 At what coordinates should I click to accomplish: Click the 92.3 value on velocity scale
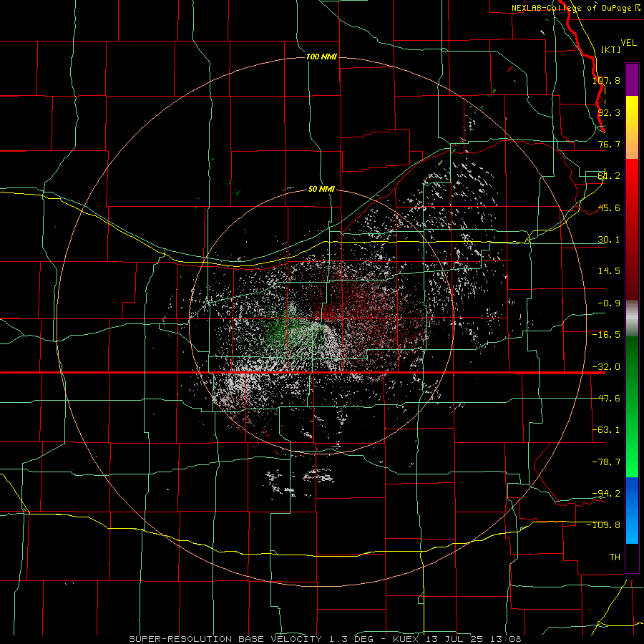[609, 112]
